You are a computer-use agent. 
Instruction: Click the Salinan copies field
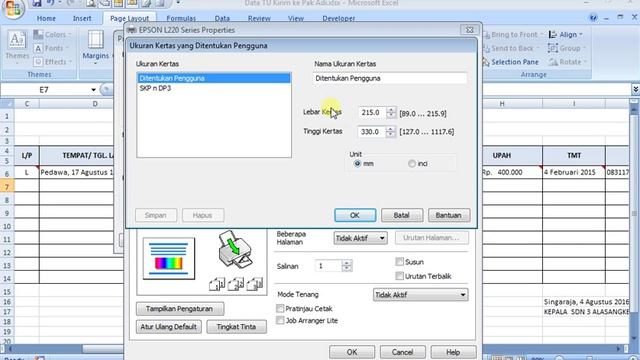[328, 266]
